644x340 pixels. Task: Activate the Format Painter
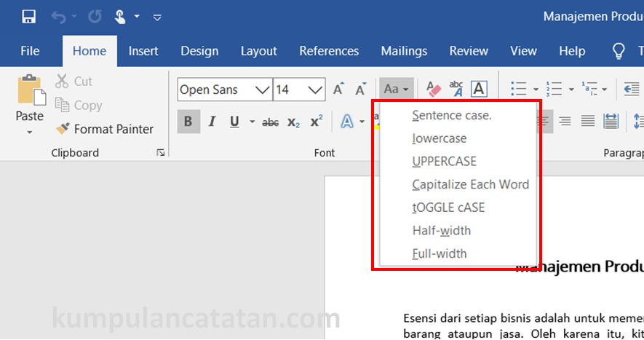104,129
